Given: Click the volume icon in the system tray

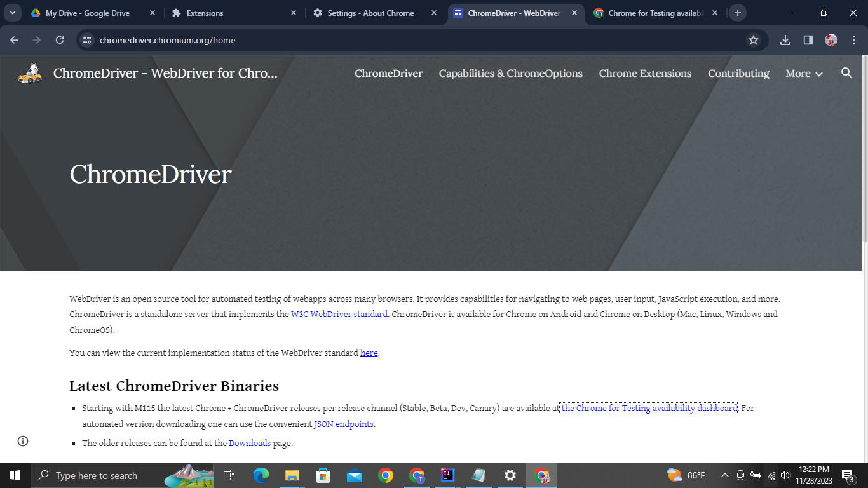Looking at the screenshot, I should click(785, 475).
